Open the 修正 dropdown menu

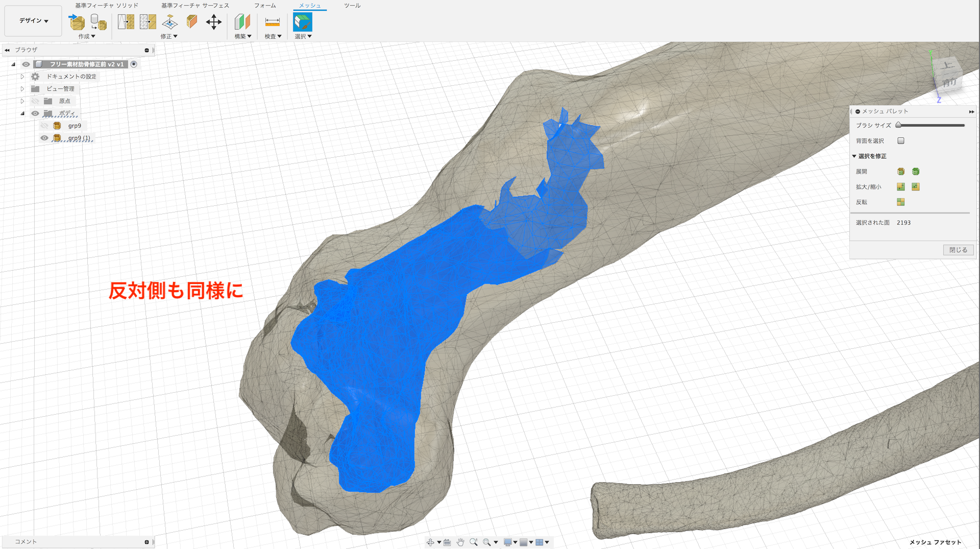click(169, 36)
